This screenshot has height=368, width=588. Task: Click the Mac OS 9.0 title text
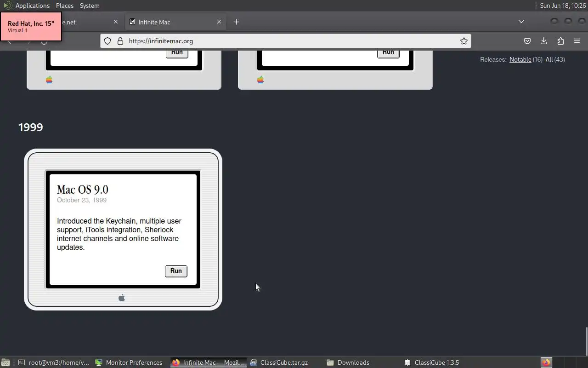point(83,190)
